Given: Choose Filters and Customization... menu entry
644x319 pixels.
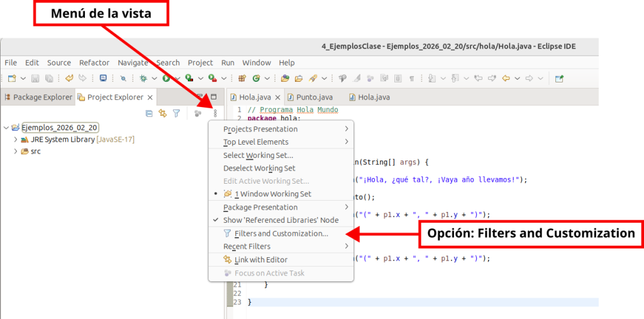Looking at the screenshot, I should click(x=280, y=233).
